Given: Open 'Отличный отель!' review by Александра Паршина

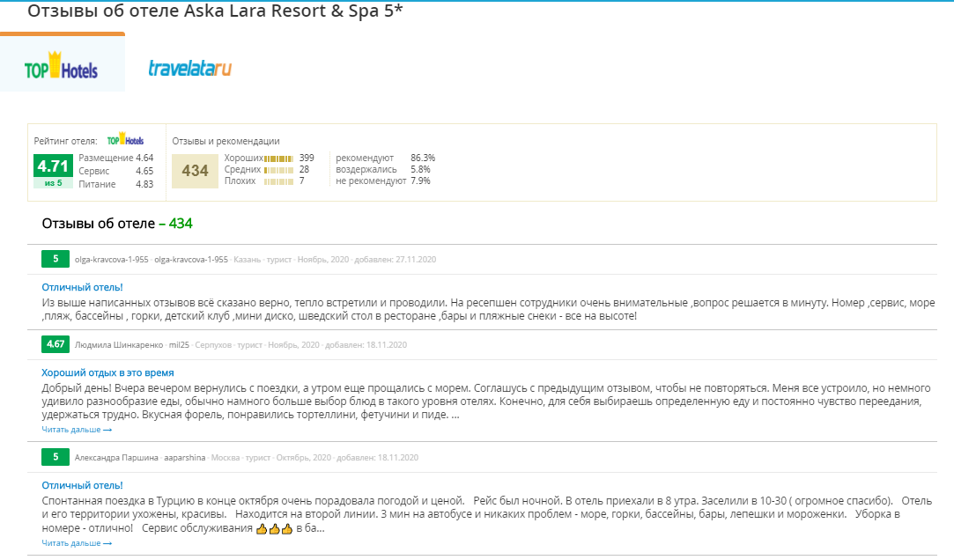Looking at the screenshot, I should pyautogui.click(x=82, y=485).
